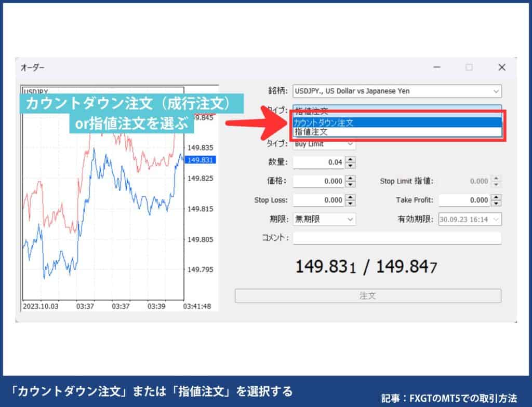Decrease Take Profit with down arrow

coord(496,203)
